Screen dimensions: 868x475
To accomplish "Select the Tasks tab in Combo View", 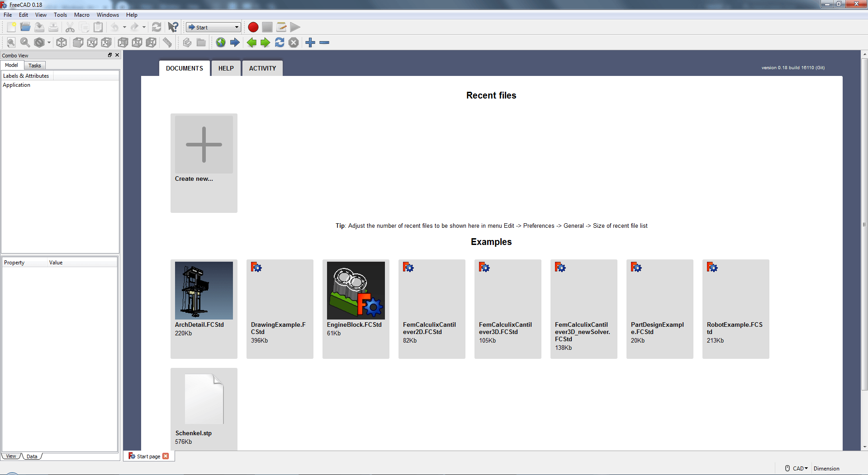I will [34, 66].
